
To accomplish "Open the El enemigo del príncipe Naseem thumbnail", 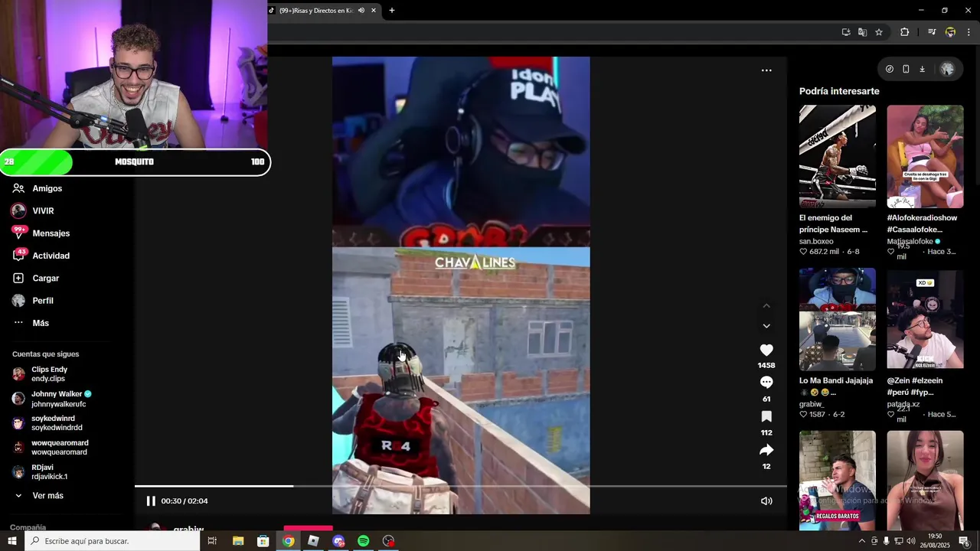I will 837,157.
